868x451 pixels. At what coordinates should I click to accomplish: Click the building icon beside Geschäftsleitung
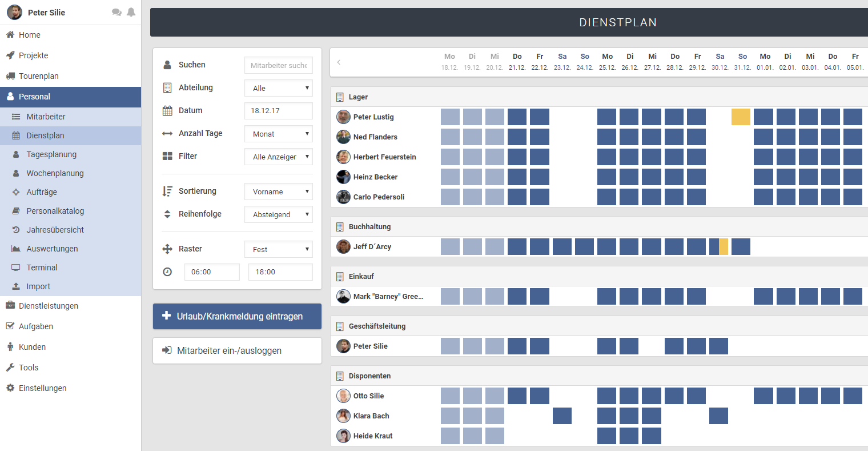point(340,326)
